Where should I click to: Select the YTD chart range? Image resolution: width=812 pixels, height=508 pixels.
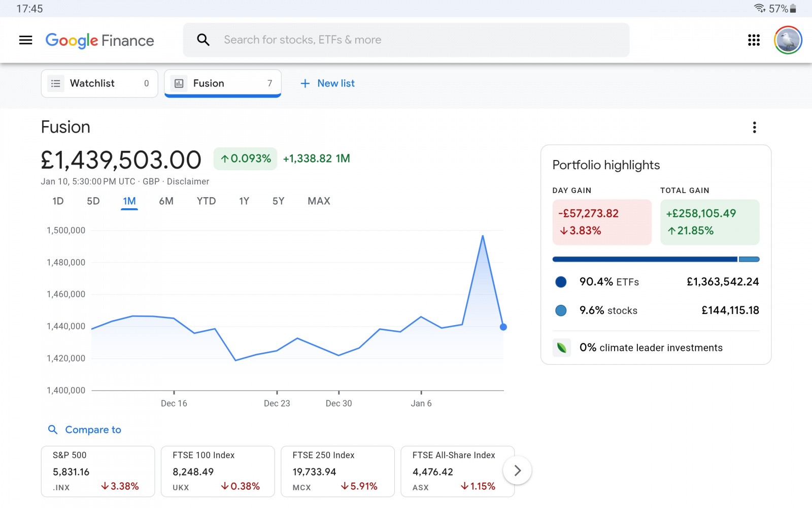point(206,201)
